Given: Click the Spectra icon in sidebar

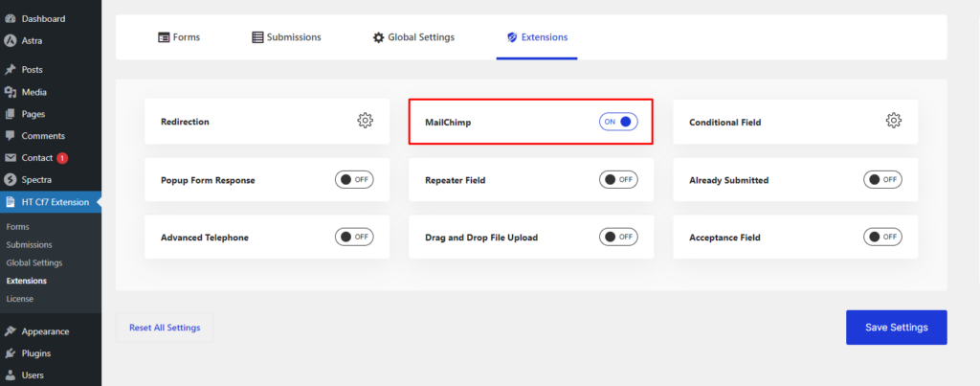Looking at the screenshot, I should coord(11,179).
